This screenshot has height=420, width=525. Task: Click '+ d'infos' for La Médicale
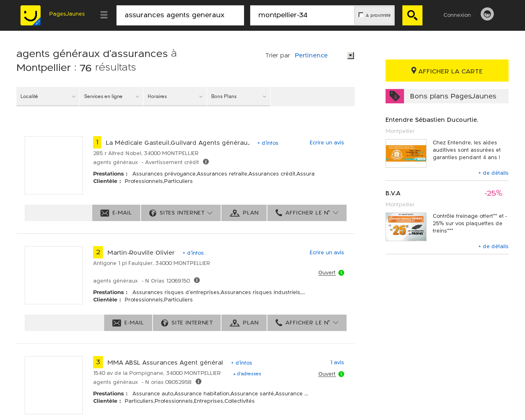pyautogui.click(x=268, y=143)
